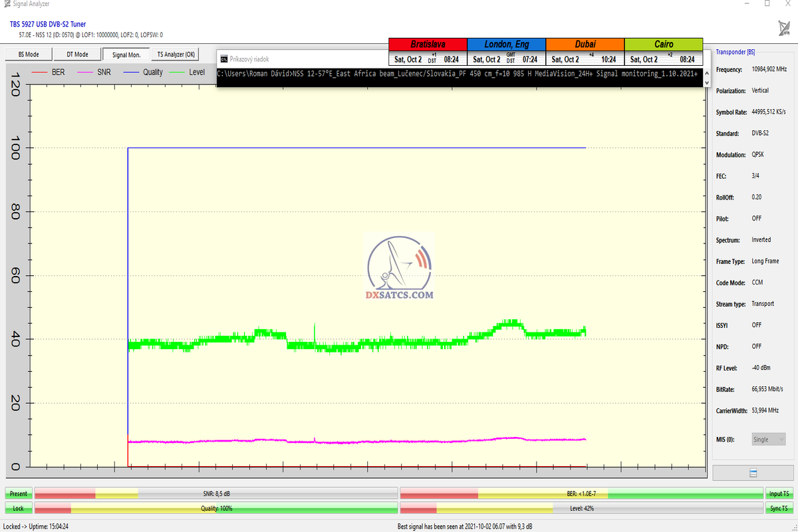Toggle the Lock status indicator
This screenshot has width=798, height=532.
click(x=19, y=508)
